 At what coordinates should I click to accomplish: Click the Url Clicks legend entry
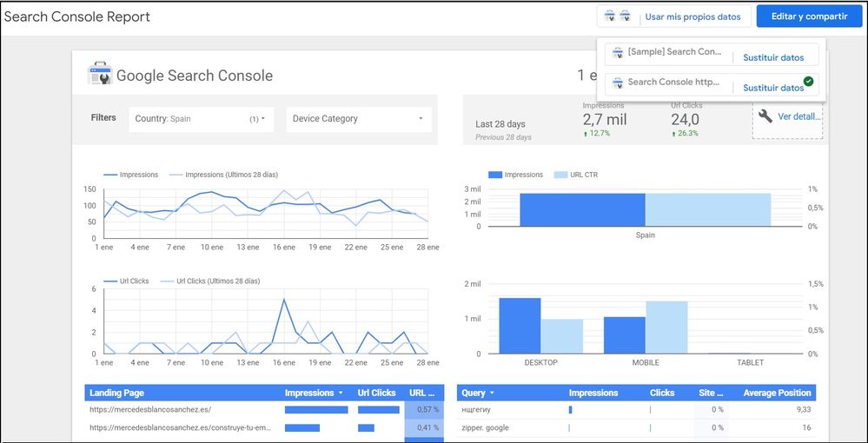coord(126,281)
